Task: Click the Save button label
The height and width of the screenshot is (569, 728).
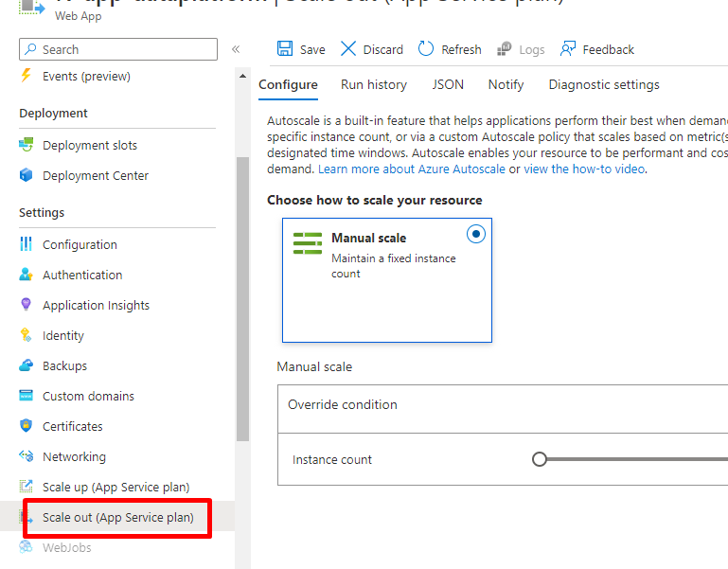Action: pyautogui.click(x=312, y=49)
